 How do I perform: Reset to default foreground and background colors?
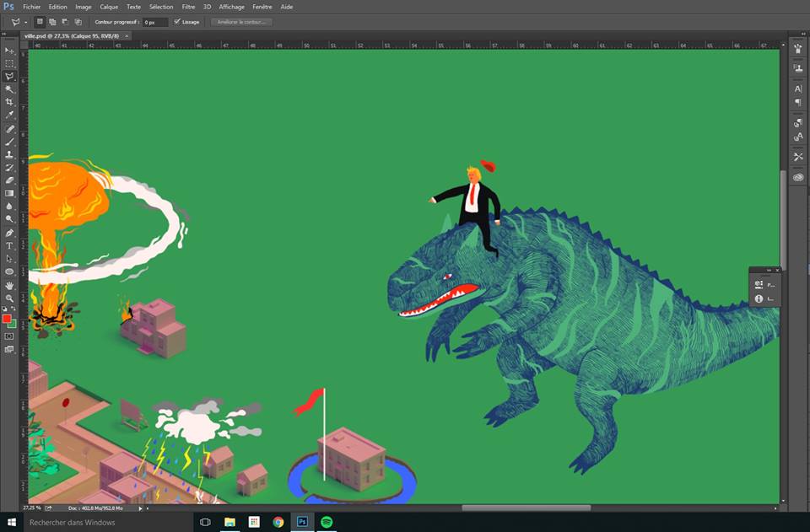[x=5, y=309]
